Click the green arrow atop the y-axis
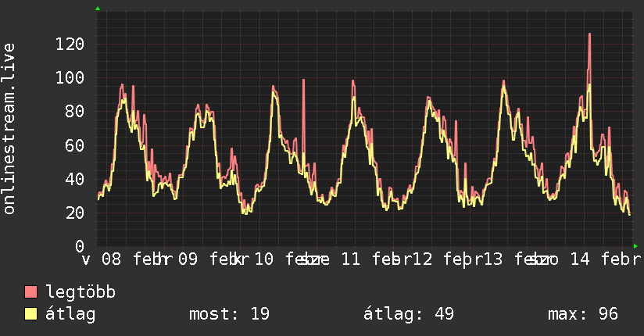The width and height of the screenshot is (644, 336). [x=98, y=9]
